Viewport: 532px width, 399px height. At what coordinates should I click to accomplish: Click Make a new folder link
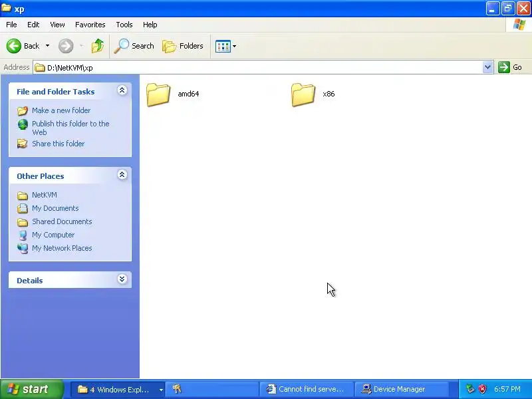tap(61, 110)
